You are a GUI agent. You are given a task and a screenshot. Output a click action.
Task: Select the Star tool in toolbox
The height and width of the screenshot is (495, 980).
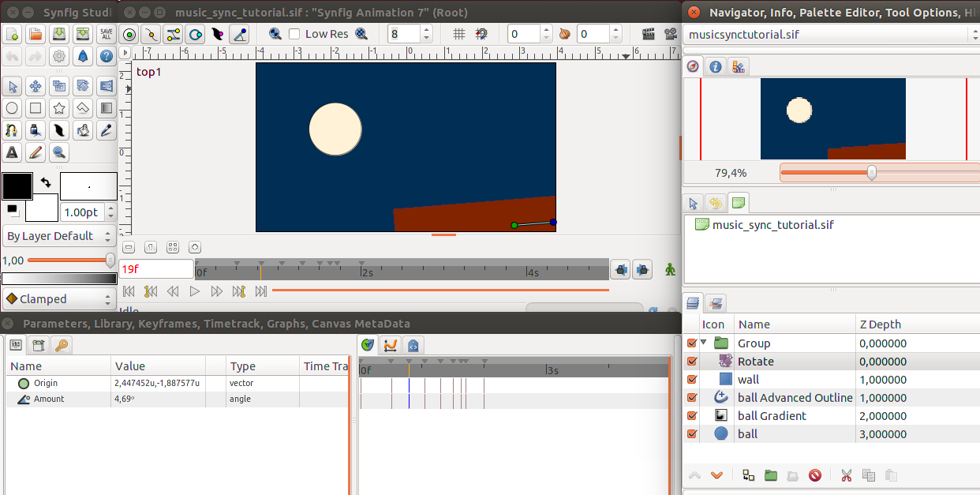point(59,108)
